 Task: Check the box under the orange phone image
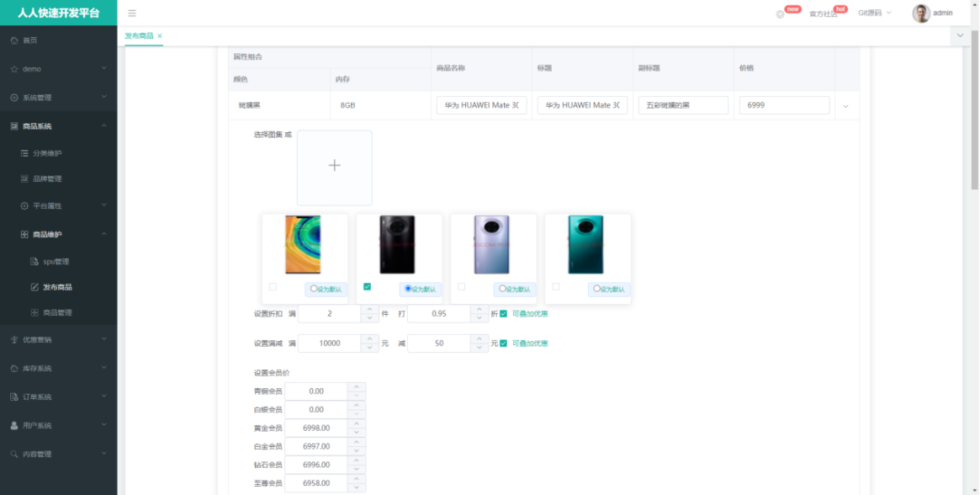[273, 286]
